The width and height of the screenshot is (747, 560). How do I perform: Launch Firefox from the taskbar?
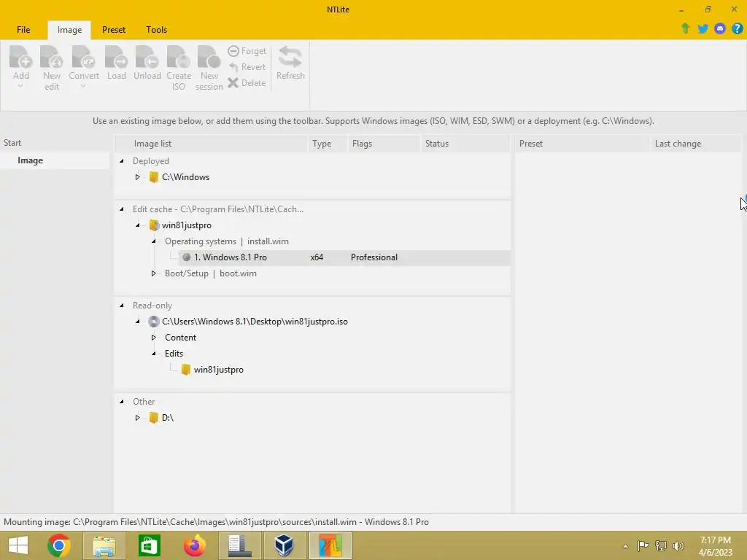194,545
